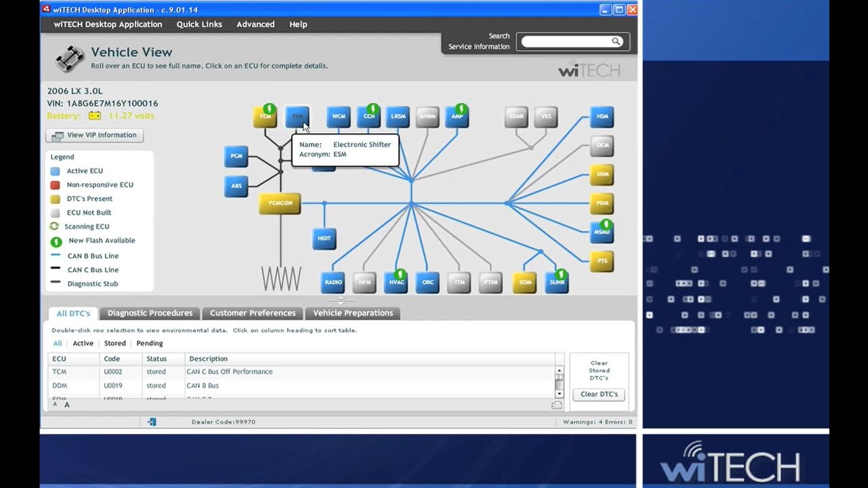Click the status bar door icon
Image resolution: width=868 pixels, height=488 pixels.
[x=152, y=422]
